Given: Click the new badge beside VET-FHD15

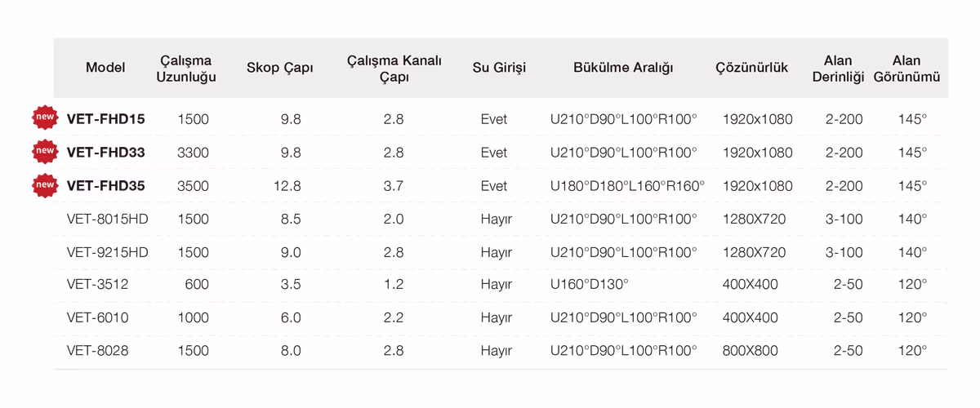Looking at the screenshot, I should [x=45, y=118].
